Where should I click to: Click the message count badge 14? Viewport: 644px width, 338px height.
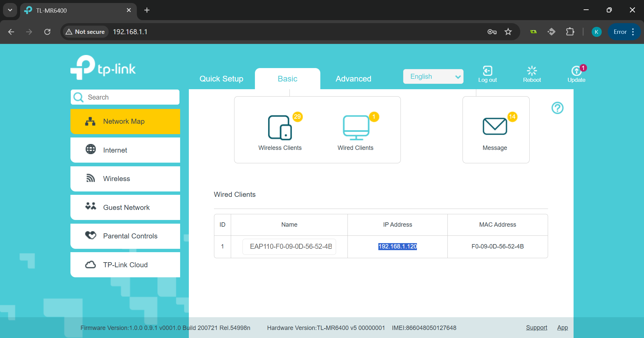coord(512,117)
